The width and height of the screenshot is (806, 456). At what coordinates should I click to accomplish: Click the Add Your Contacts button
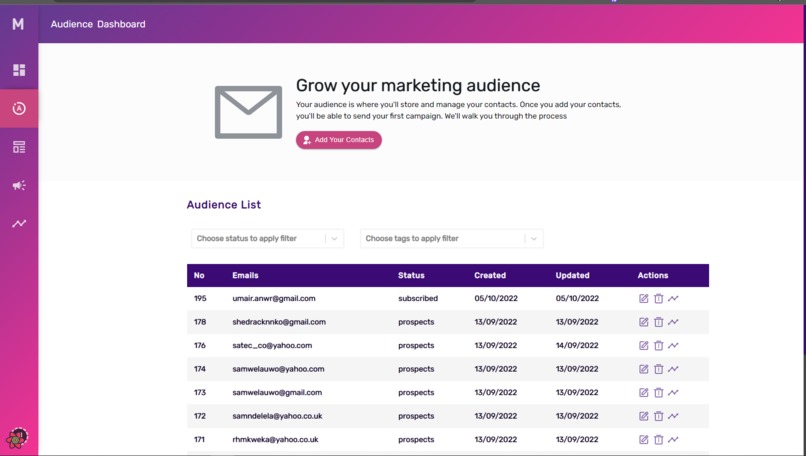coord(339,140)
